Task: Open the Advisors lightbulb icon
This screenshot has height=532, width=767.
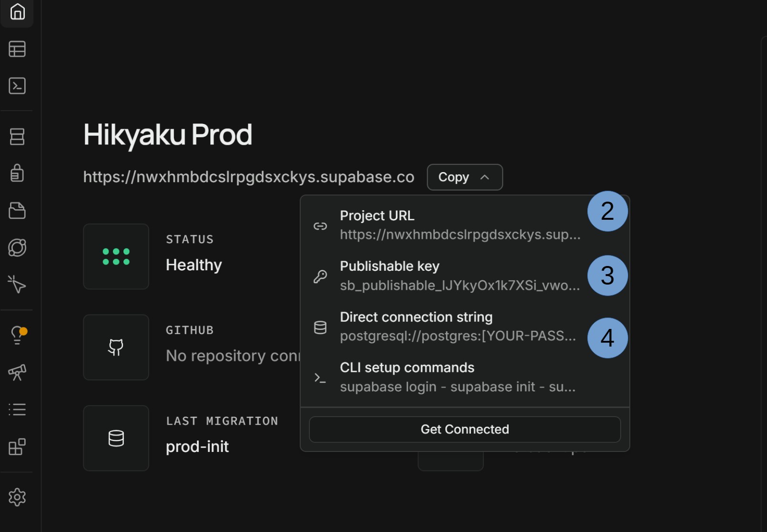Action: pyautogui.click(x=18, y=335)
